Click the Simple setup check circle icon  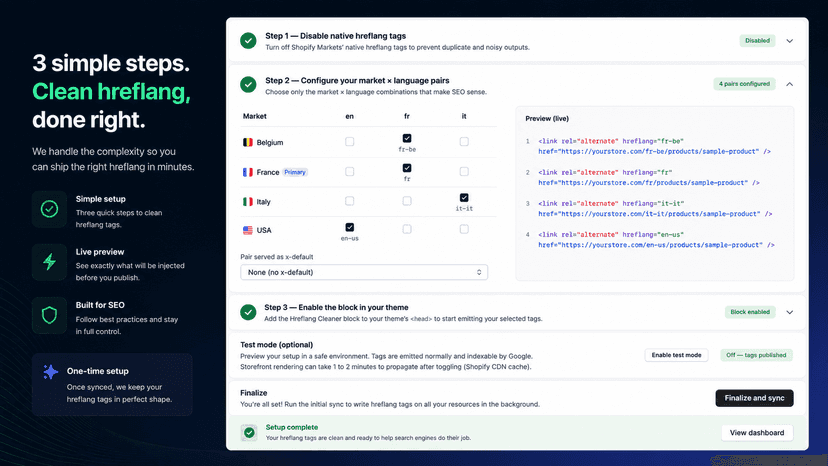pyautogui.click(x=50, y=209)
